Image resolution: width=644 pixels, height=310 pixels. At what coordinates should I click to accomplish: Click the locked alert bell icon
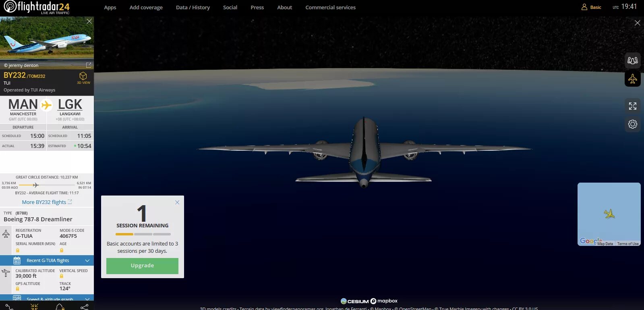pyautogui.click(x=60, y=307)
